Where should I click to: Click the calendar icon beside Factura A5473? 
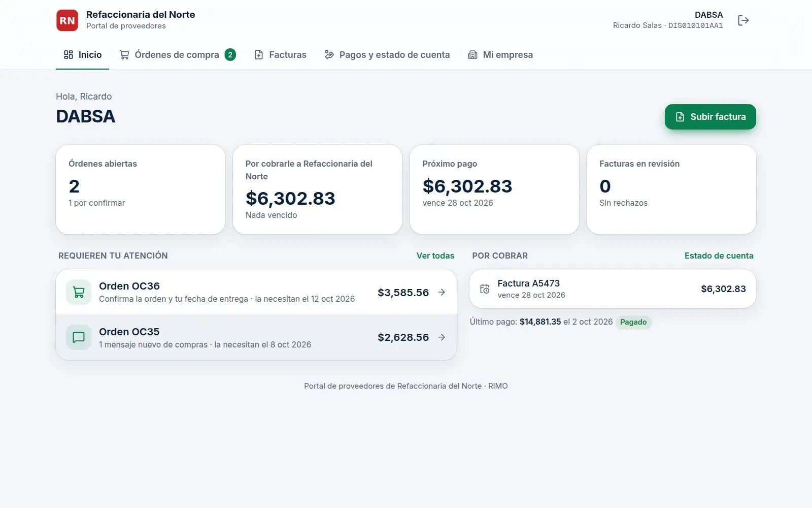click(485, 289)
